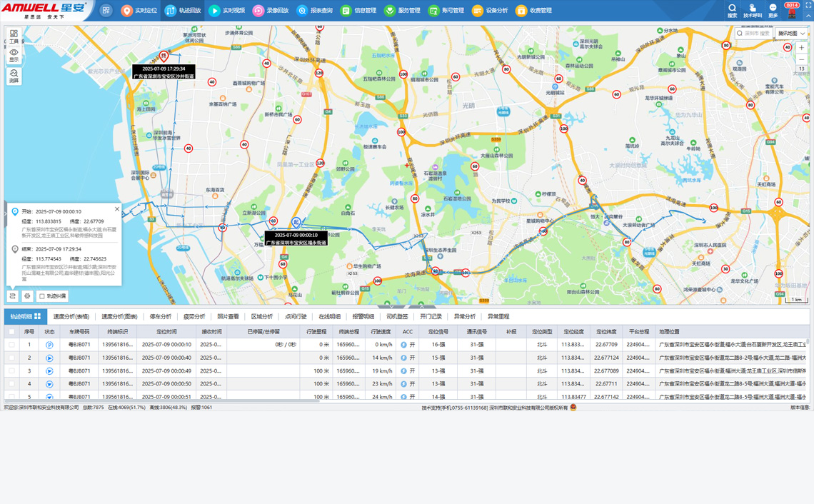Click the track settings gear icon
This screenshot has height=504, width=814.
click(x=27, y=296)
